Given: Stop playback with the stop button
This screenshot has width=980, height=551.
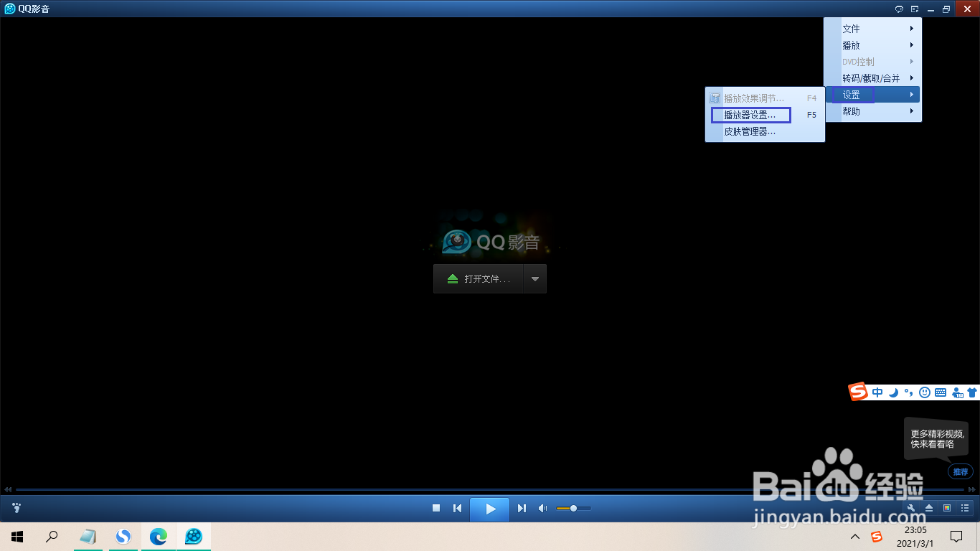Looking at the screenshot, I should tap(435, 508).
